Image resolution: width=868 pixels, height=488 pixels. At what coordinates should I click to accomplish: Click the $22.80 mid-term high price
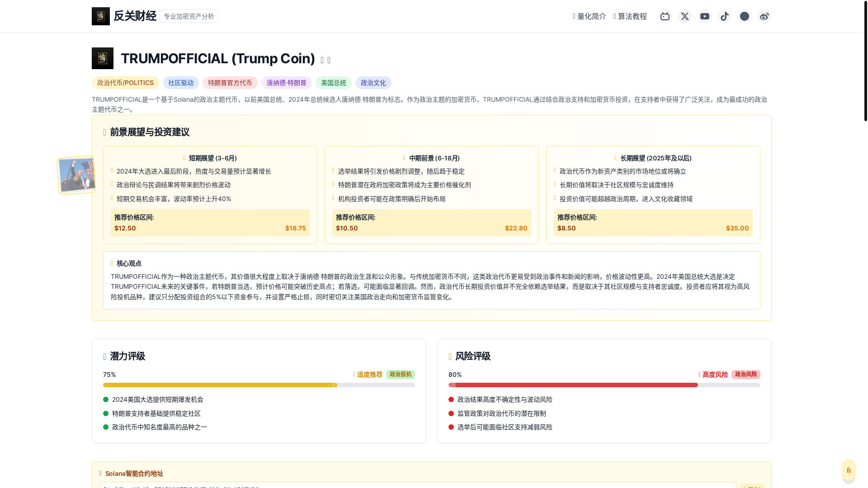pos(516,228)
